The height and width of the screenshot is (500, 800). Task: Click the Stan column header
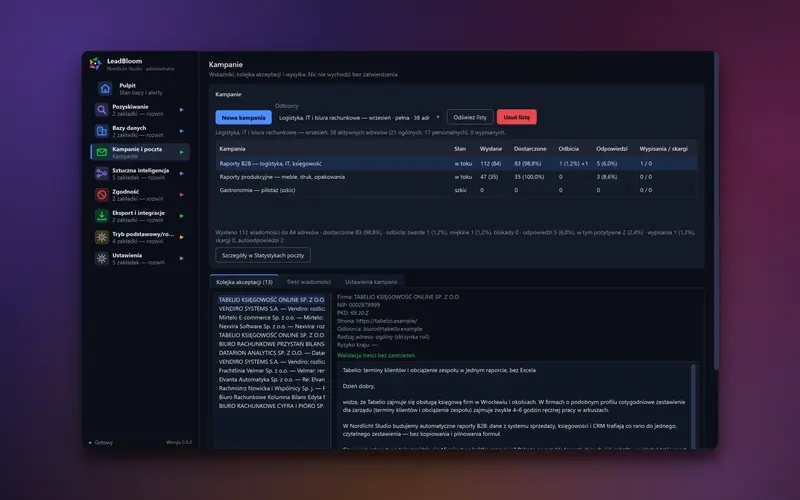(460, 149)
